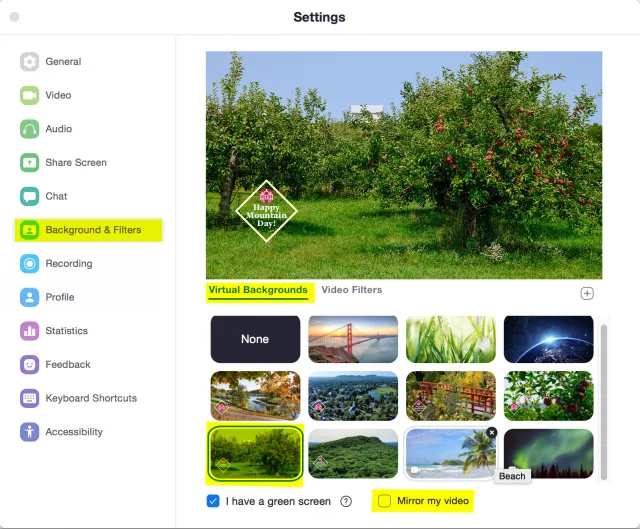Open the Video settings camera icon
The width and height of the screenshot is (640, 529).
click(29, 95)
